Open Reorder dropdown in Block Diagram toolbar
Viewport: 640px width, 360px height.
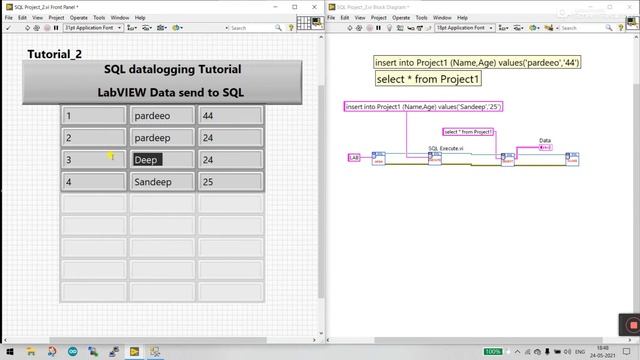tap(534, 28)
